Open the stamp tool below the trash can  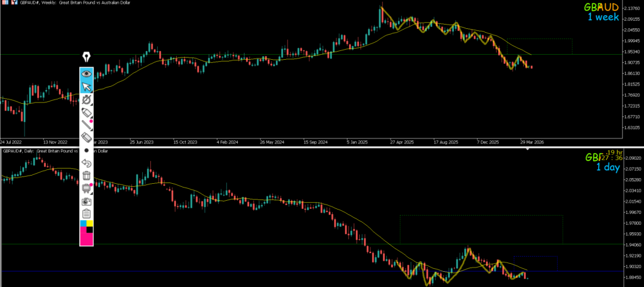coord(86,188)
